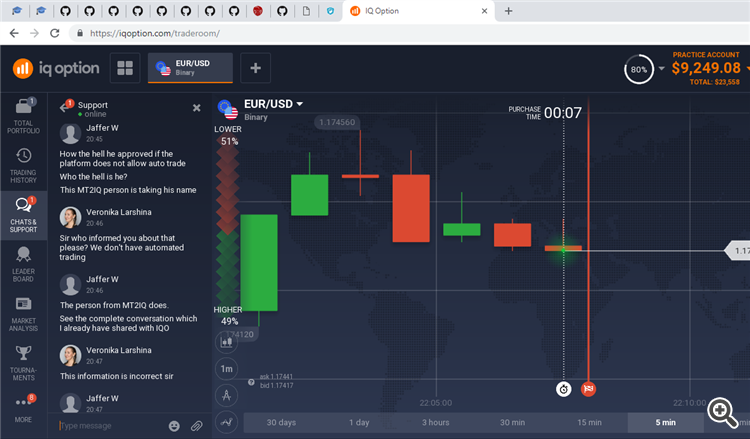
Task: Attach a file with paperclip icon
Action: tap(197, 426)
